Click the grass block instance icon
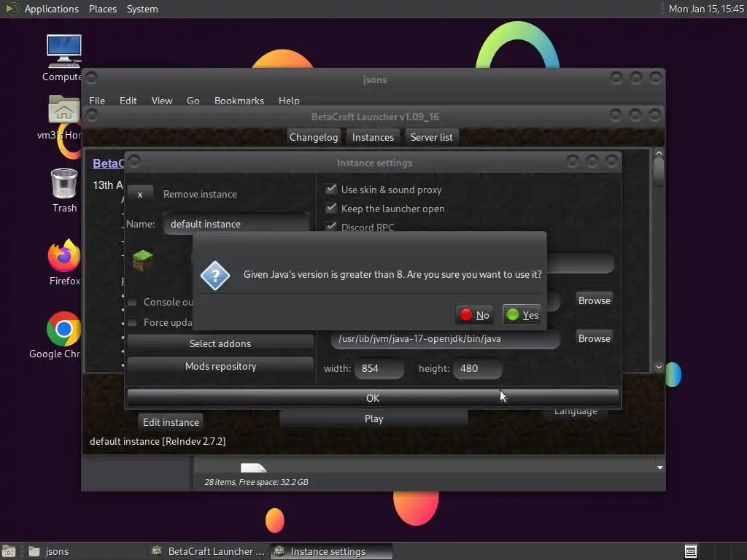 coord(142,260)
